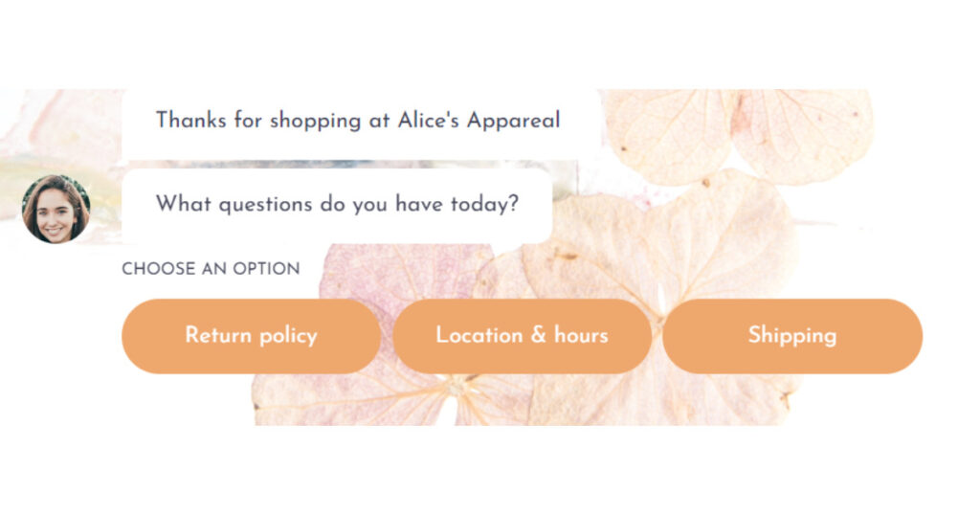The height and width of the screenshot is (515, 980).
Task: Click the CHOOSE AN OPTION label
Action: (x=211, y=269)
